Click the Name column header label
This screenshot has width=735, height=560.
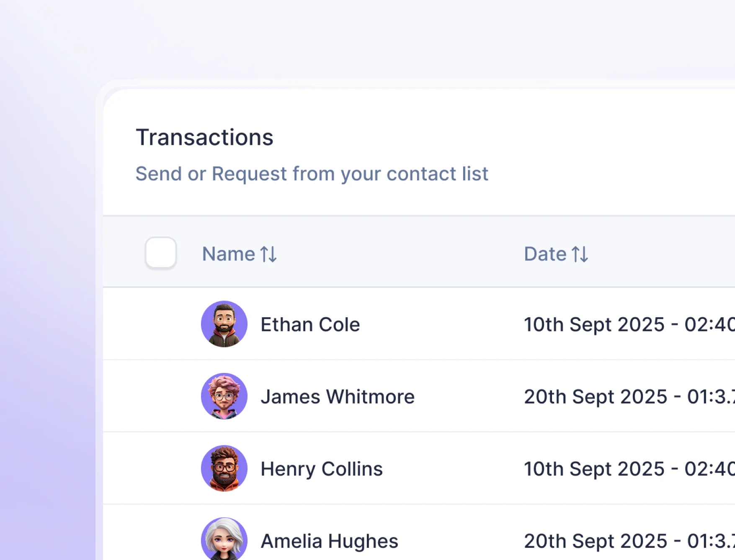point(229,254)
